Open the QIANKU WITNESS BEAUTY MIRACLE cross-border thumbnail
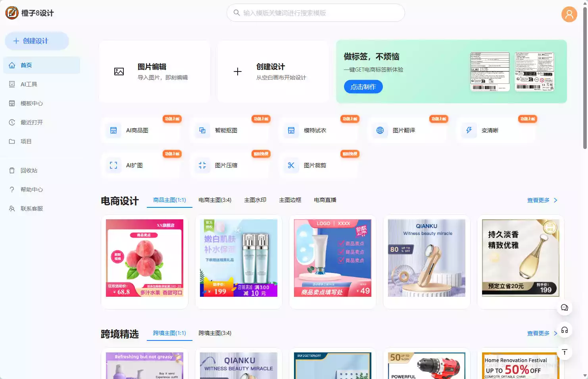 238,365
